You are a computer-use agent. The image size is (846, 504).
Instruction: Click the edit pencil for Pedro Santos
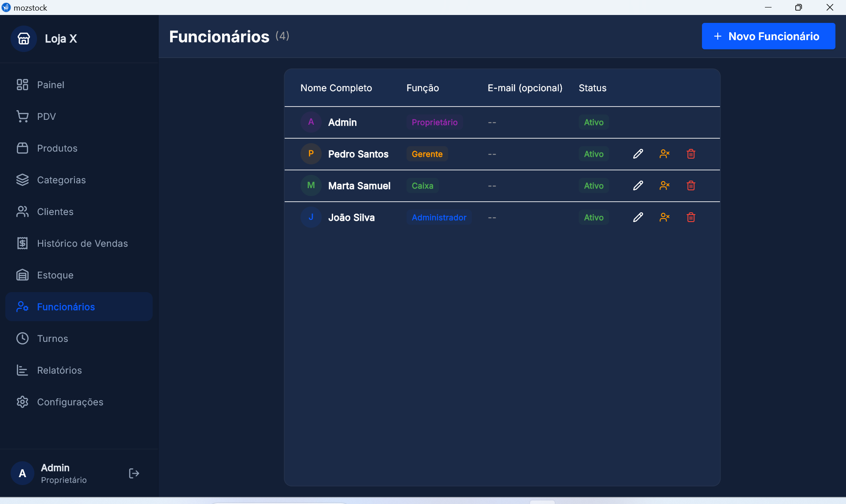coord(638,154)
